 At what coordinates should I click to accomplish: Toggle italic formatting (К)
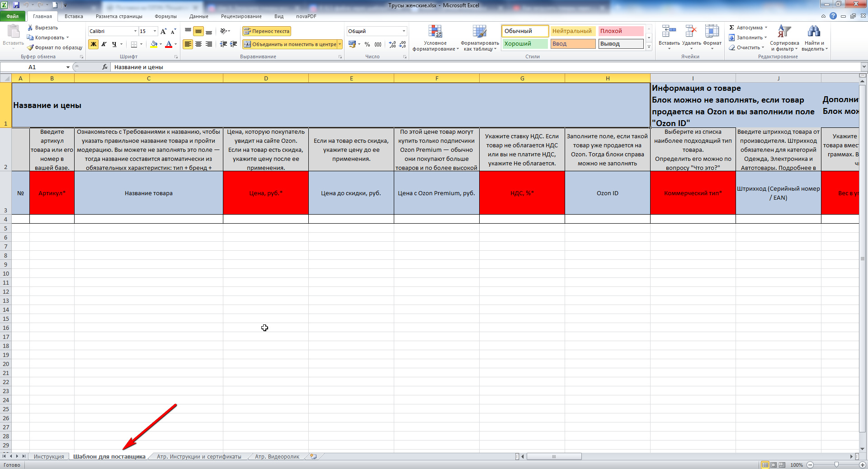tap(104, 44)
